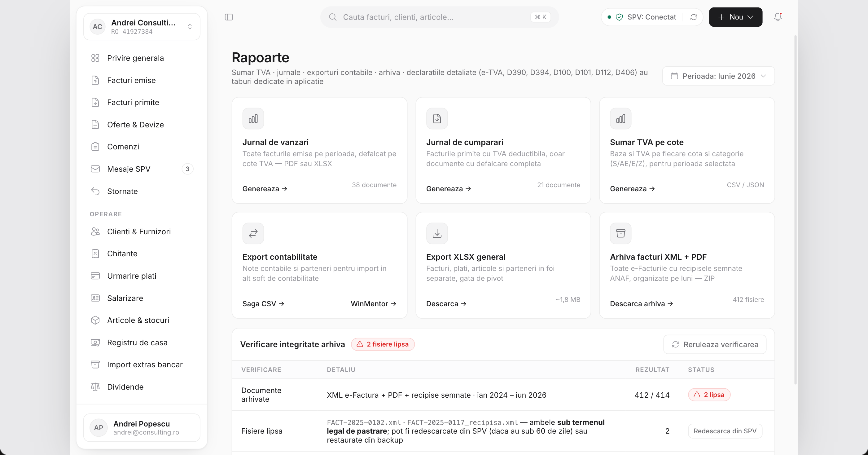Click the '~1,8 MB' size label

(568, 300)
